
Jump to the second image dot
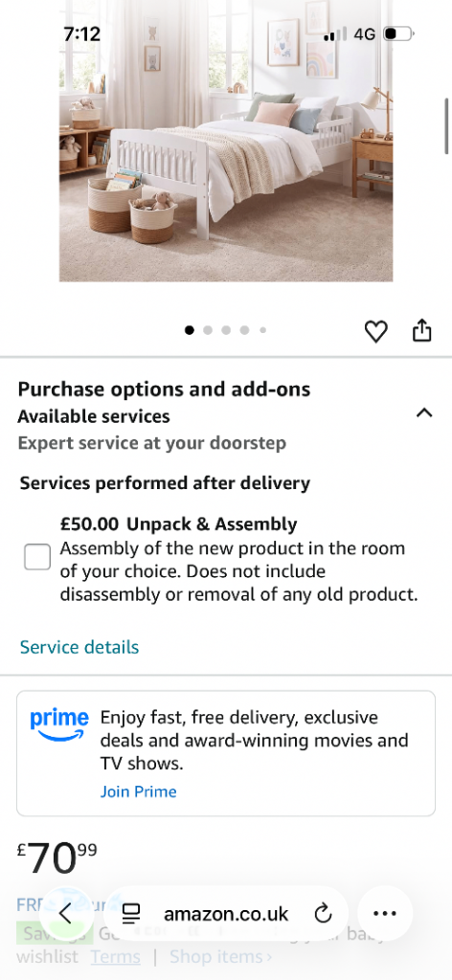(x=208, y=330)
